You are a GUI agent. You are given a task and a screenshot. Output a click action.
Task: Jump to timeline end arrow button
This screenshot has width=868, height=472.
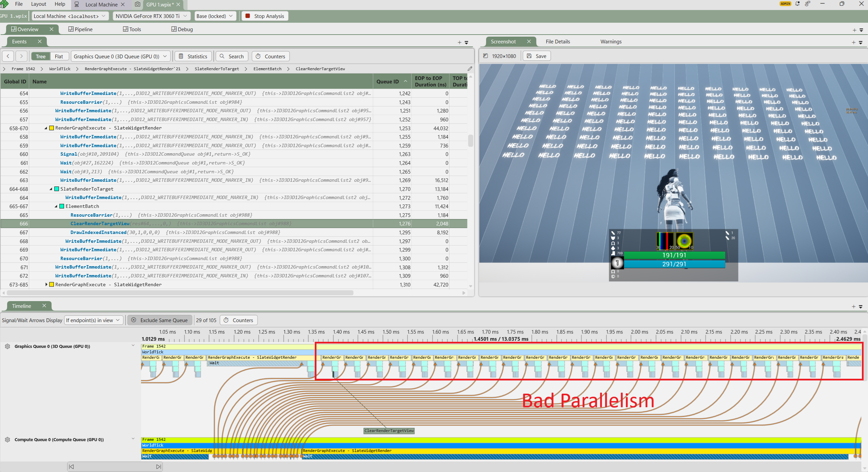click(x=158, y=467)
